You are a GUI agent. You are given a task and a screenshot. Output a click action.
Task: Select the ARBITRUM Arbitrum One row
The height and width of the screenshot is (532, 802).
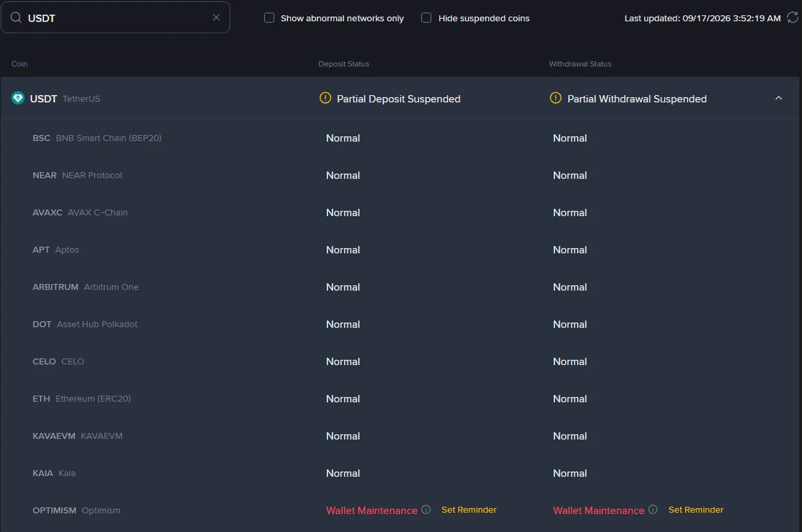click(401, 287)
